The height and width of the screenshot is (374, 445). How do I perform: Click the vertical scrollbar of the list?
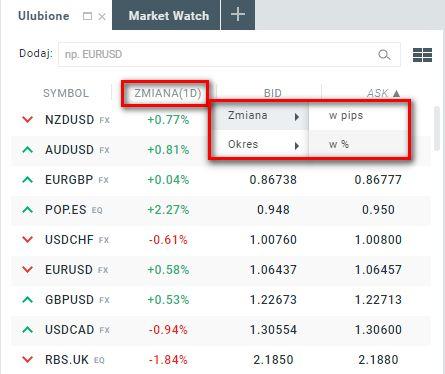click(437, 129)
